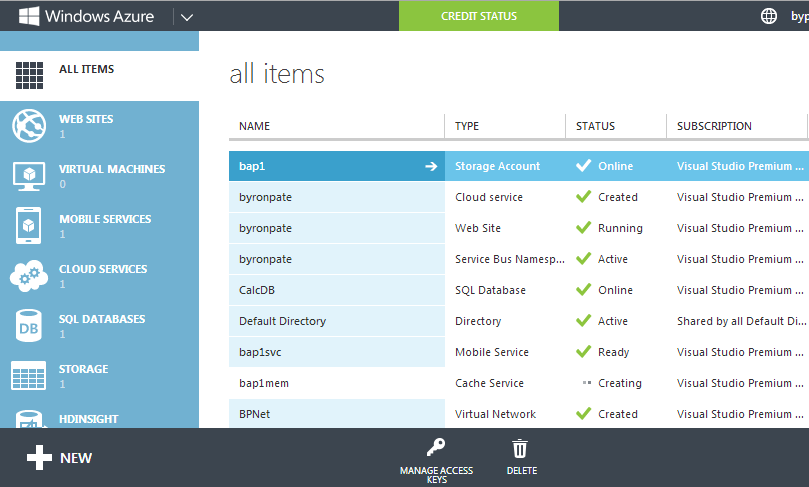The height and width of the screenshot is (487, 809).
Task: Click the Service Bus Namesp... type cell
Action: (x=510, y=259)
